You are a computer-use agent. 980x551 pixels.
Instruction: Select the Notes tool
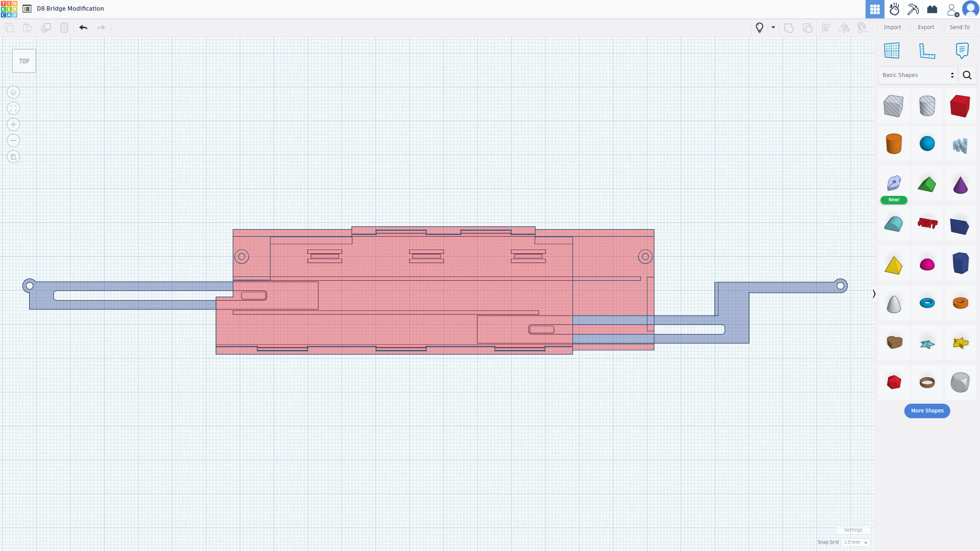tap(962, 51)
